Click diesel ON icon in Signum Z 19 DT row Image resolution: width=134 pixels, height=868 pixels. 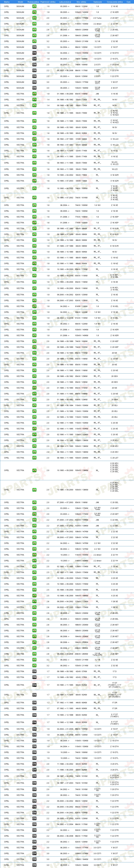(x=34, y=47)
